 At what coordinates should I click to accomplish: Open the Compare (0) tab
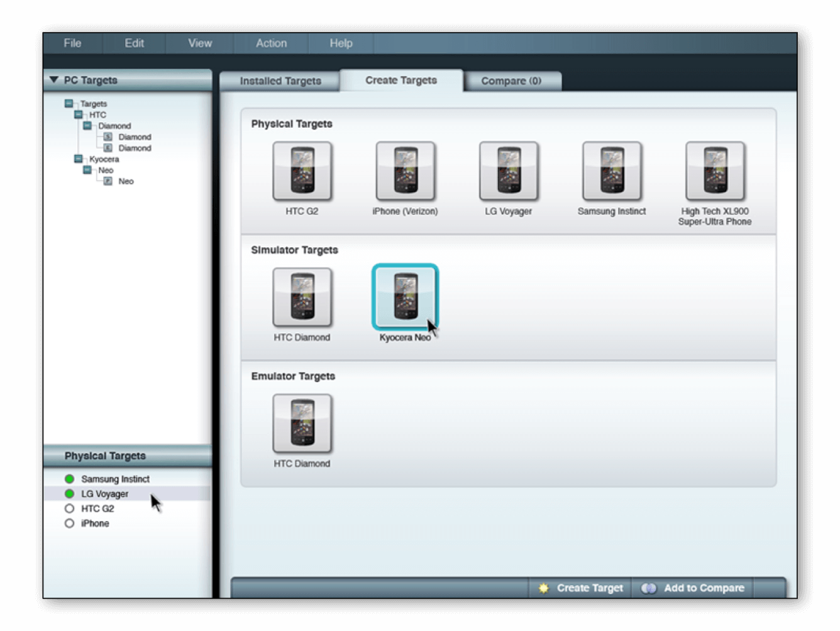(511, 81)
